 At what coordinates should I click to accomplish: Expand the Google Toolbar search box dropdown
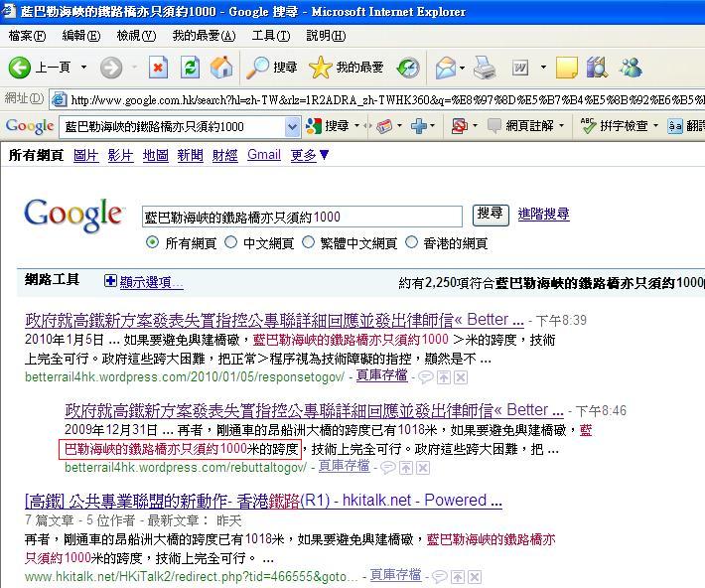tap(292, 127)
